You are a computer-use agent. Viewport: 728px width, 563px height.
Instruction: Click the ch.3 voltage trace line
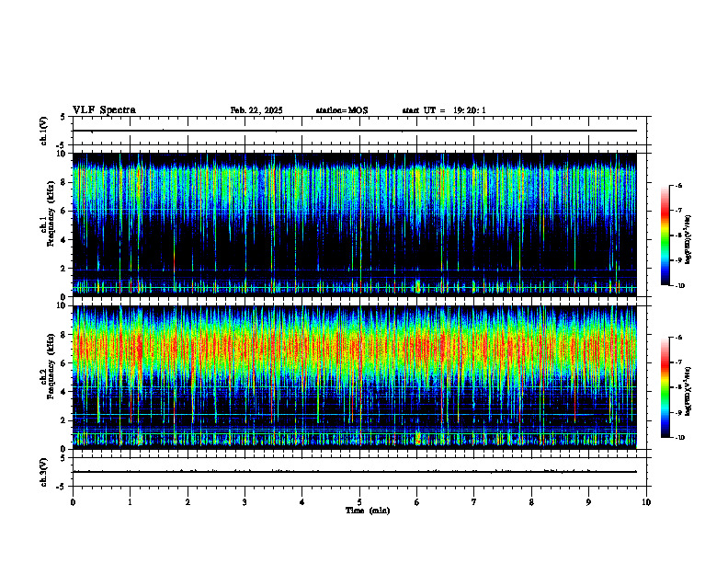355,472
